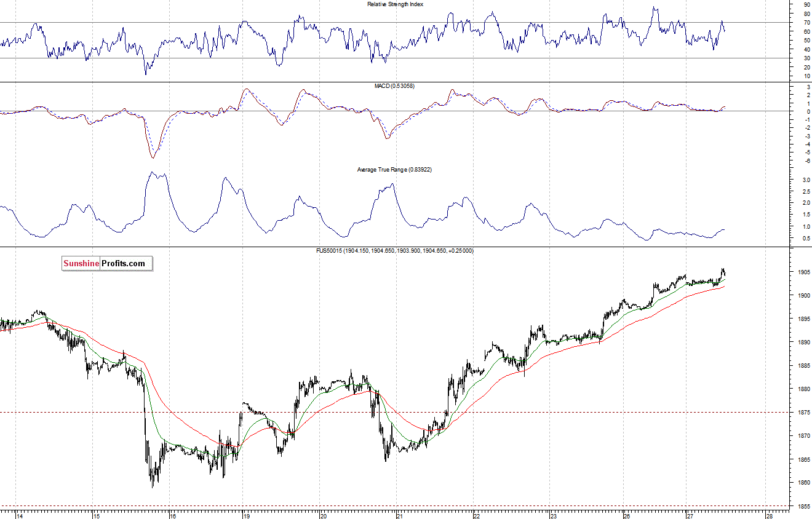
Task: Click price scale value 1900
Action: [x=803, y=295]
